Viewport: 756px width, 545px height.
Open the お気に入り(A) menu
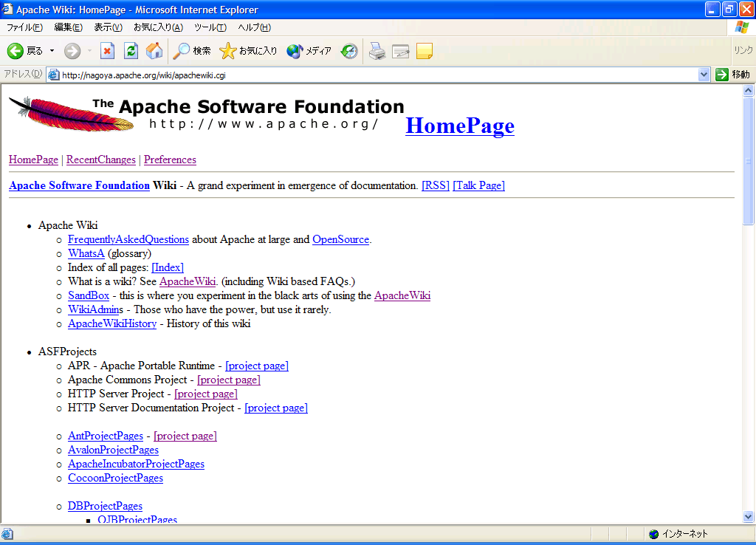pos(158,27)
